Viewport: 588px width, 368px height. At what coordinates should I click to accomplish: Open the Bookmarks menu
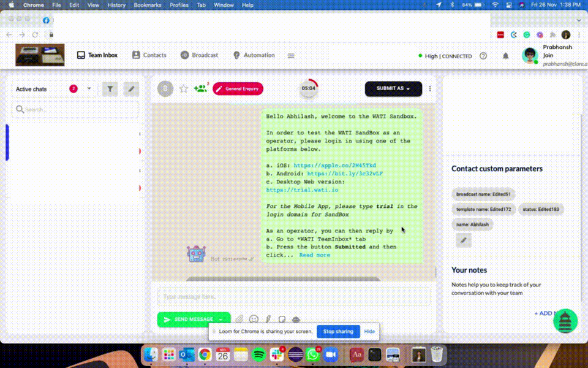click(148, 5)
